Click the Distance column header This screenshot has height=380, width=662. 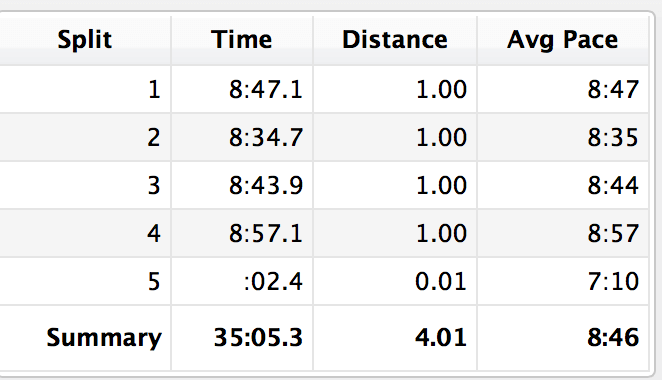coord(395,41)
